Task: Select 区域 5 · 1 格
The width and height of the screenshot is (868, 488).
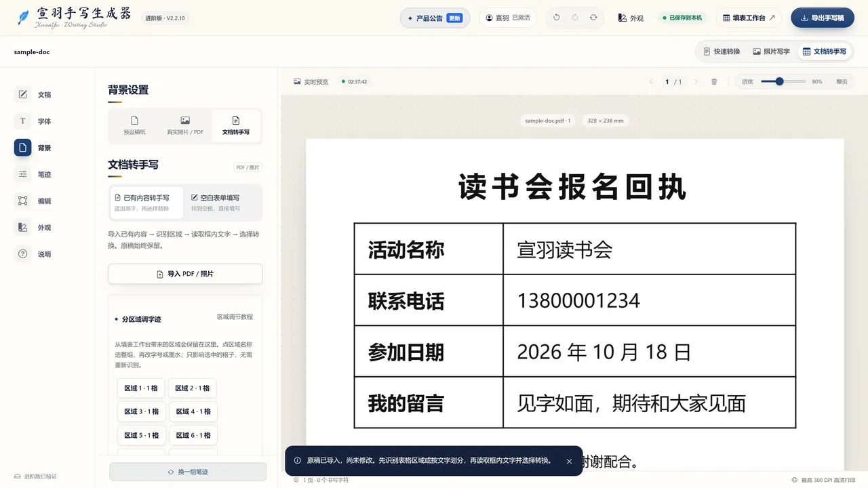Action: tap(141, 435)
